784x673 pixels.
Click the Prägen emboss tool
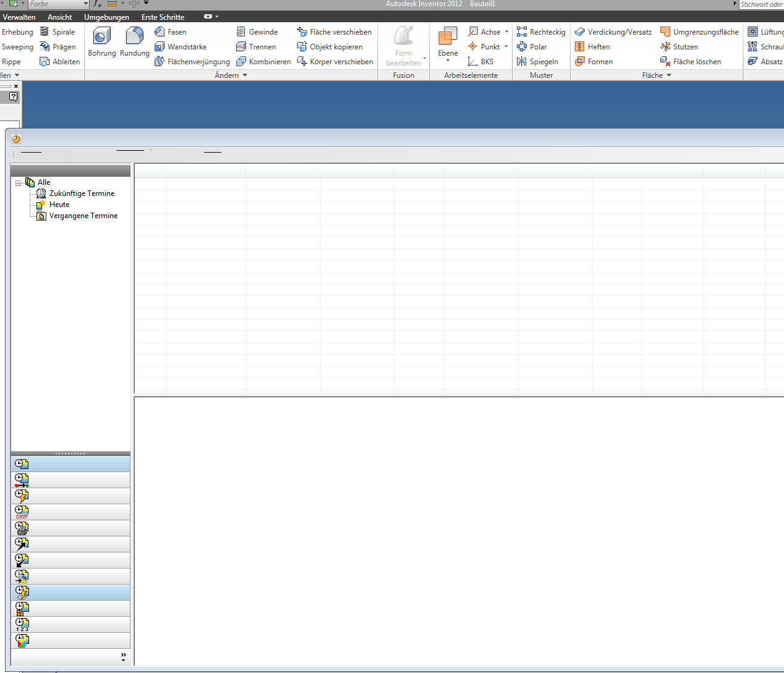click(58, 46)
